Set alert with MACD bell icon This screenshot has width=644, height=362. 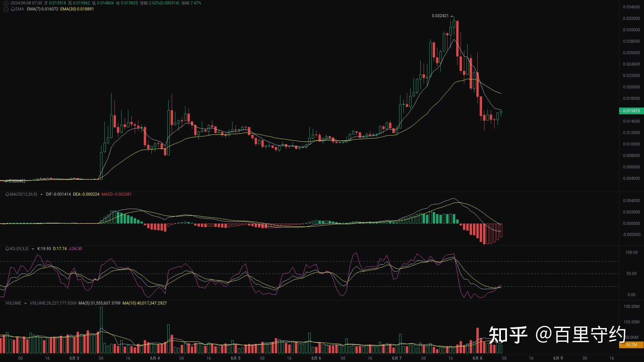click(7, 194)
